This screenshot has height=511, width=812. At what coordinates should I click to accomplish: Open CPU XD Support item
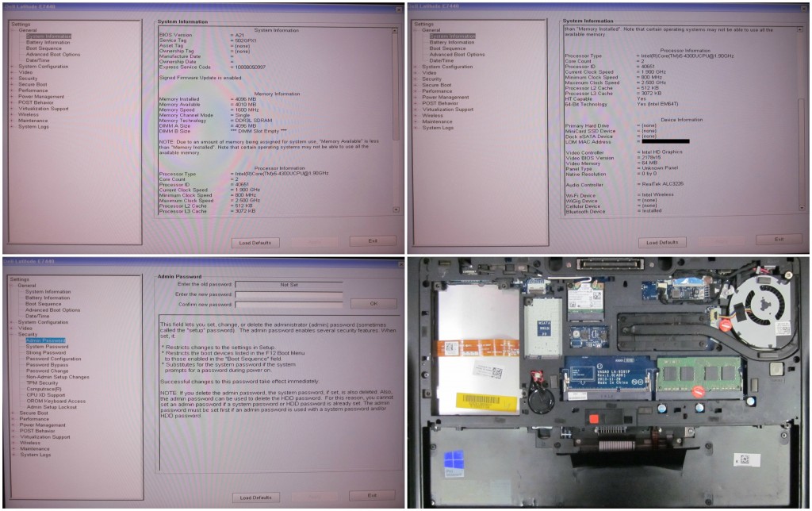45,395
